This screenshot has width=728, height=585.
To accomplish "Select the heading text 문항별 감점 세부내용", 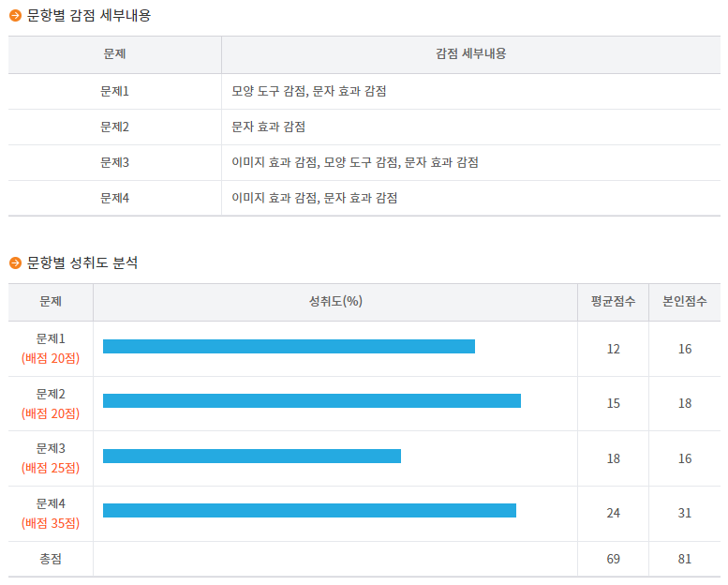I will pos(89,16).
